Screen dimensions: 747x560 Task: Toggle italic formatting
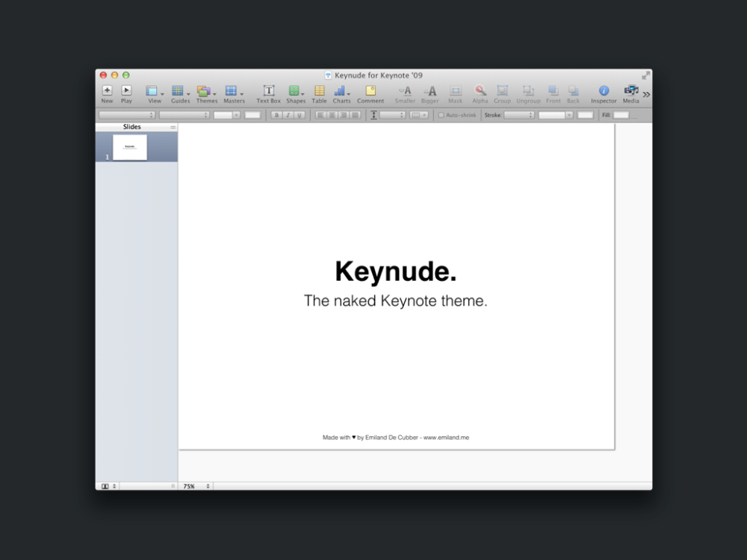288,115
